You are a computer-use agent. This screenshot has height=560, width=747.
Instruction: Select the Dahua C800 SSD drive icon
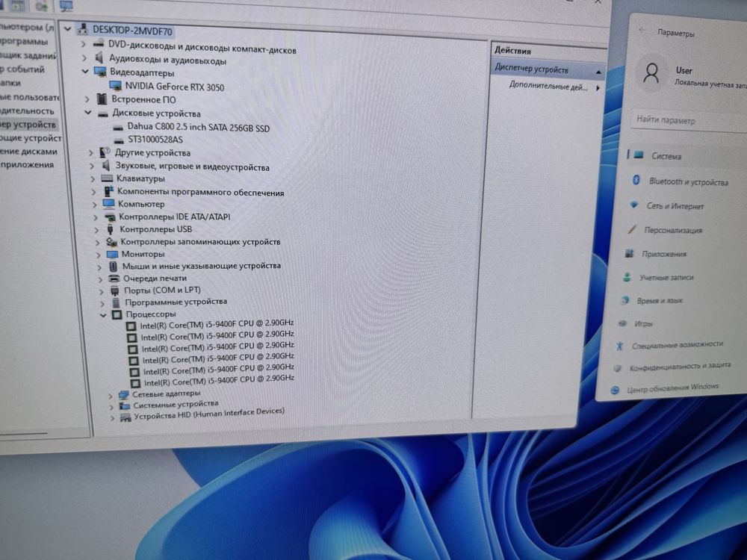[119, 128]
